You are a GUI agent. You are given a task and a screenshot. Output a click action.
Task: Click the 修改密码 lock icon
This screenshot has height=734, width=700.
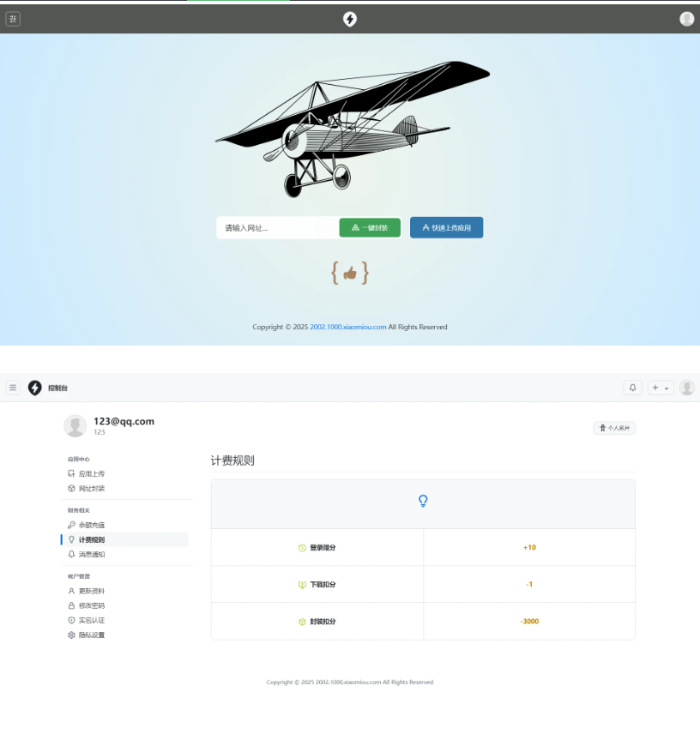(x=70, y=605)
